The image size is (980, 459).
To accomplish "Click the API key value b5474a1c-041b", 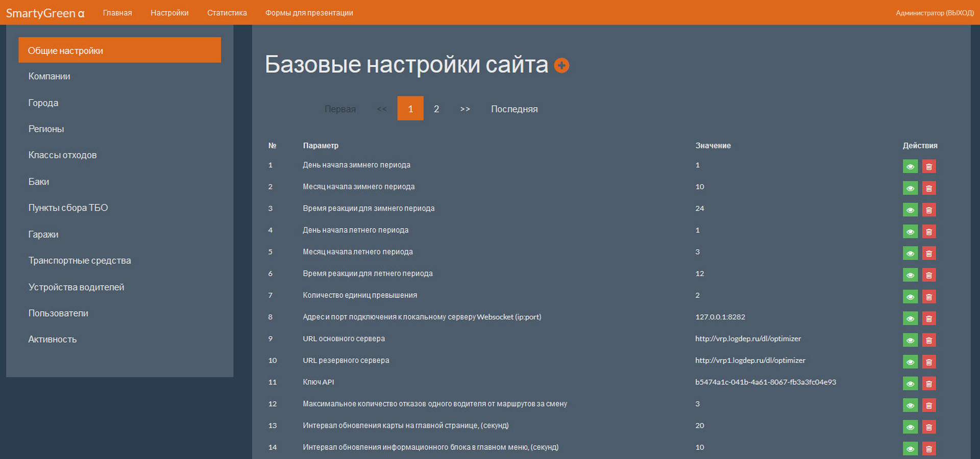I will point(766,382).
